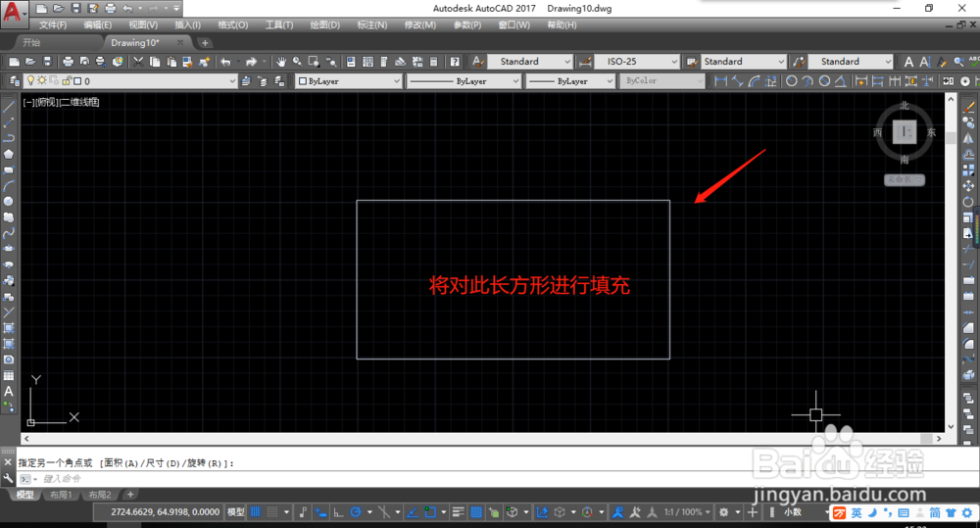
Task: Switch to the 布局1 layout tab
Action: tap(61, 495)
